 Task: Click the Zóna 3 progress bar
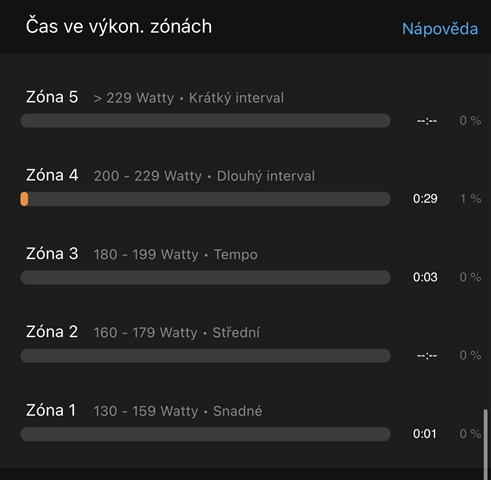tap(205, 277)
